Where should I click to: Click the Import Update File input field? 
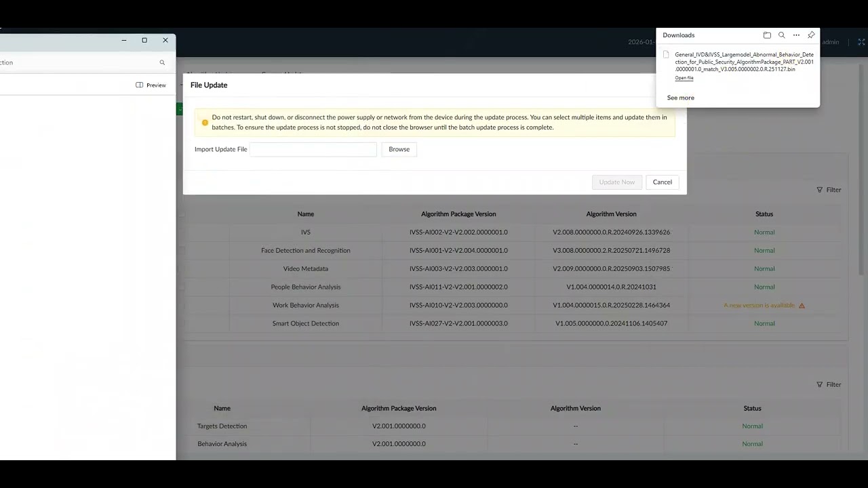tap(313, 149)
